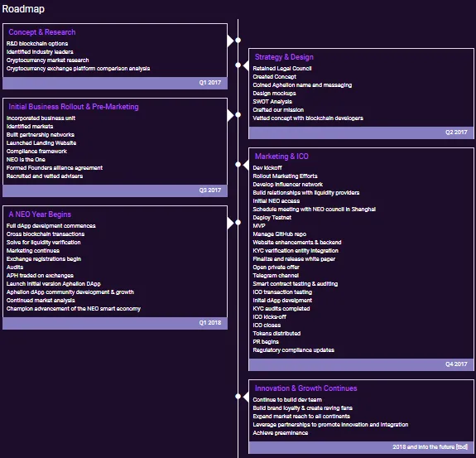The width and height of the screenshot is (476, 458).
Task: Click 'Incorporated business unit' item
Action: (x=41, y=118)
